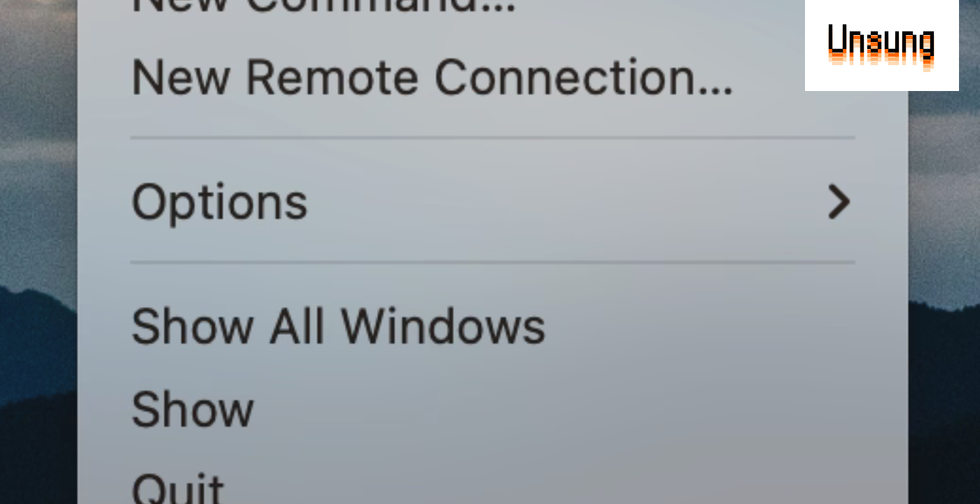Quit the app from the Dock menu

(x=493, y=483)
